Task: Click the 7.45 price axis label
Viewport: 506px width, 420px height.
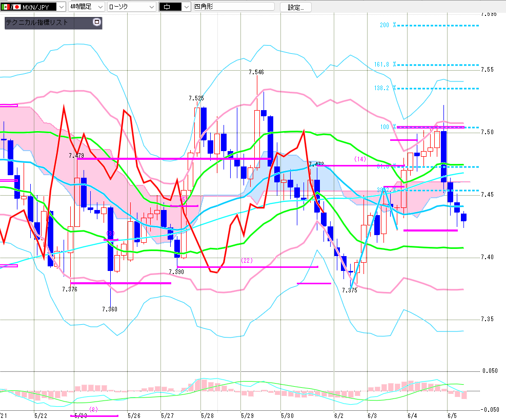Action: tap(487, 194)
